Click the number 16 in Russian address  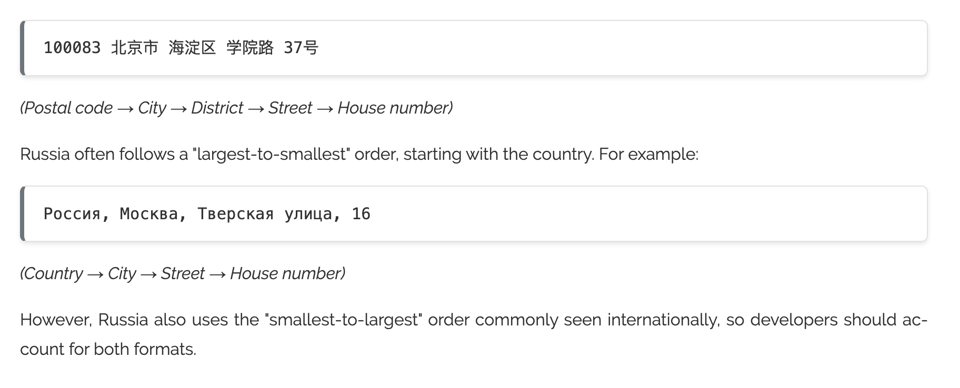point(361,214)
